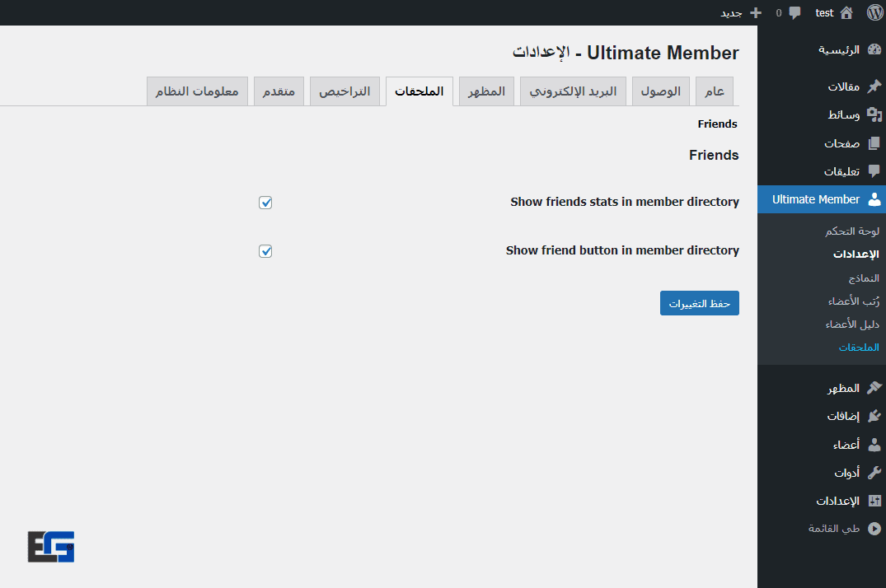Click the WordPress logo icon in admin bar

click(874, 12)
